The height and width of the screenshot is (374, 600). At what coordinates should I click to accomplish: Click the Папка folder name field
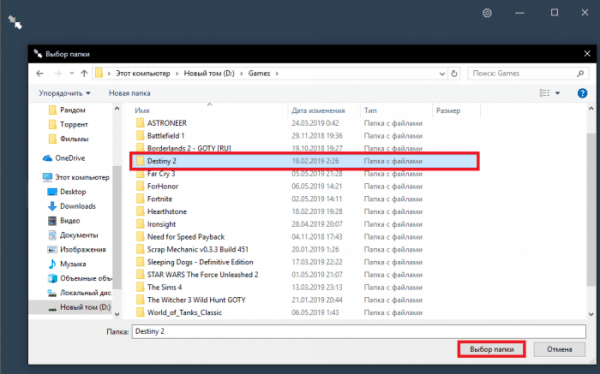pos(359,332)
